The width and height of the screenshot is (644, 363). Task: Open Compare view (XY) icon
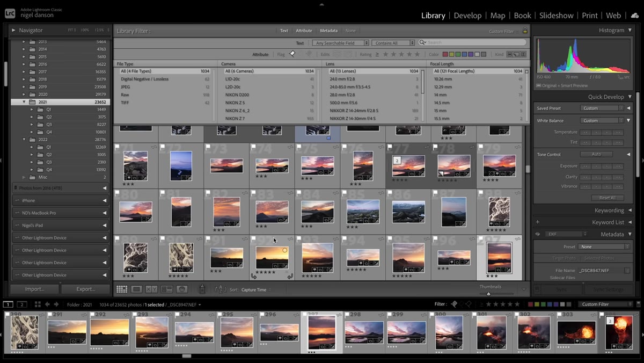pos(152,289)
